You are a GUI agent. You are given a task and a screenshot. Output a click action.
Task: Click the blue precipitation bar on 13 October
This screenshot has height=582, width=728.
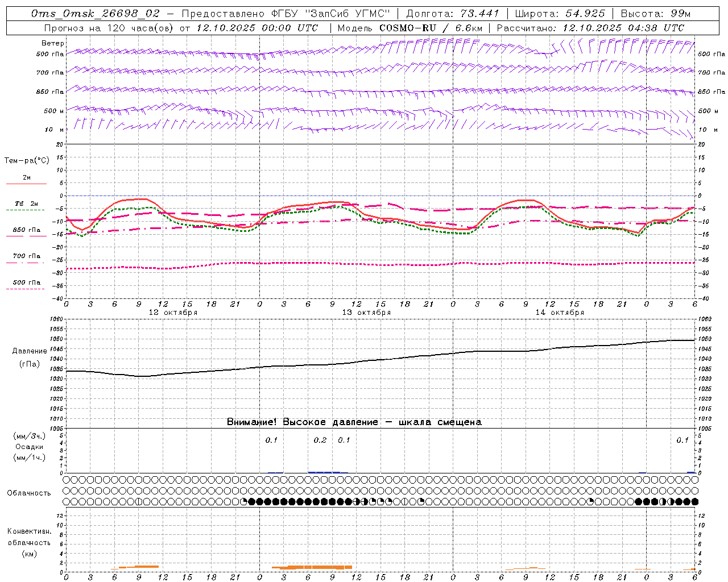(x=324, y=472)
